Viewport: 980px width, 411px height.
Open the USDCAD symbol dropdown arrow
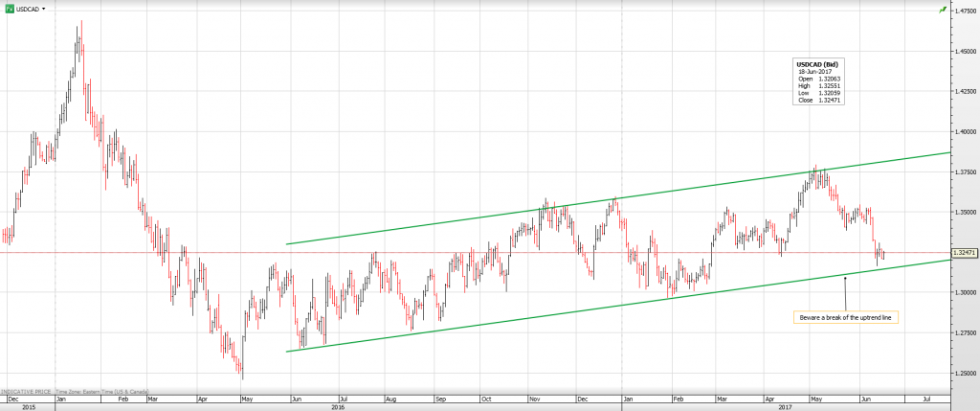click(44, 8)
